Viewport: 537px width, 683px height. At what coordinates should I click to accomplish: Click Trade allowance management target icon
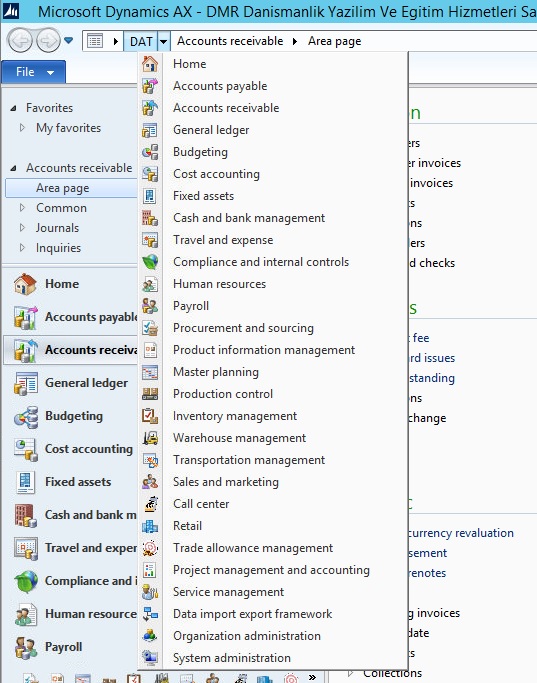pyautogui.click(x=150, y=548)
